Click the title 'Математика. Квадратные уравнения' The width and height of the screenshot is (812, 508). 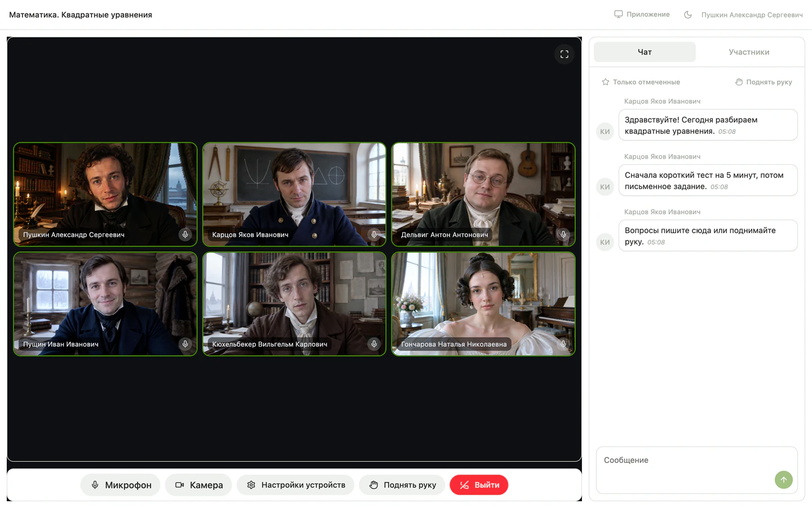(x=81, y=15)
